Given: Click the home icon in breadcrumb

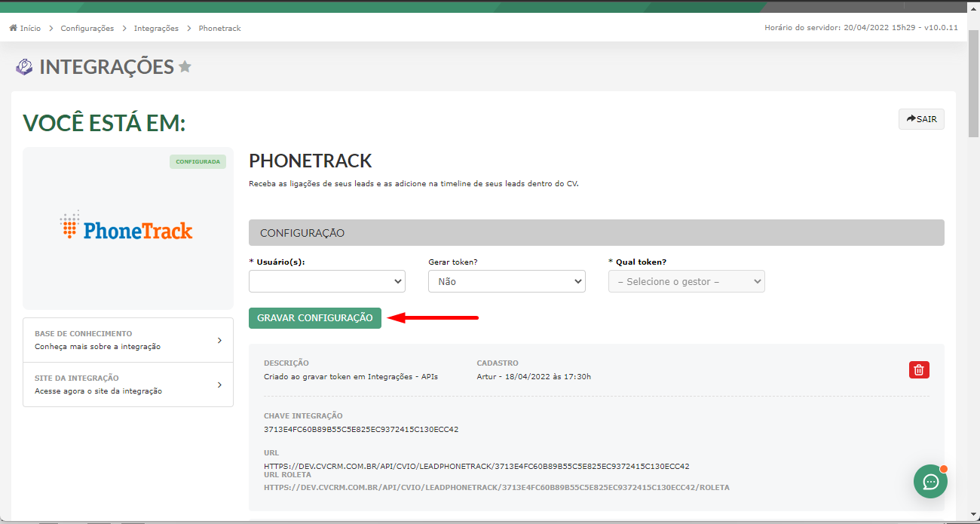Looking at the screenshot, I should point(13,28).
